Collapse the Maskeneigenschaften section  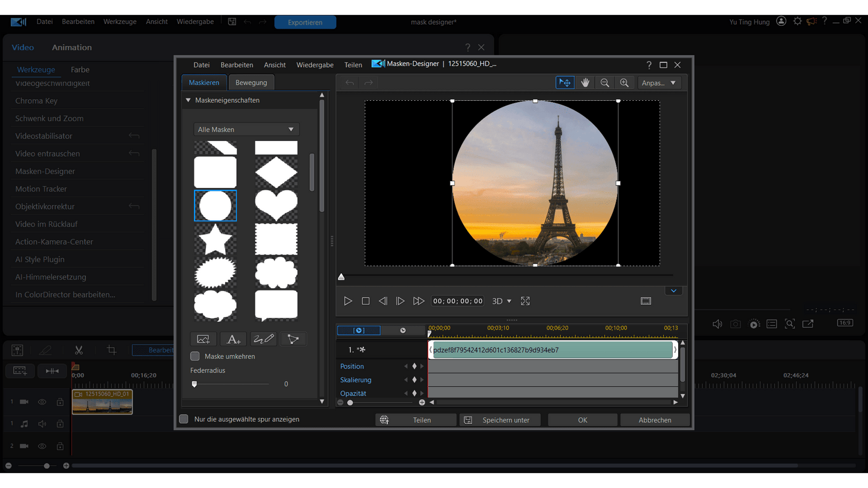coord(188,100)
